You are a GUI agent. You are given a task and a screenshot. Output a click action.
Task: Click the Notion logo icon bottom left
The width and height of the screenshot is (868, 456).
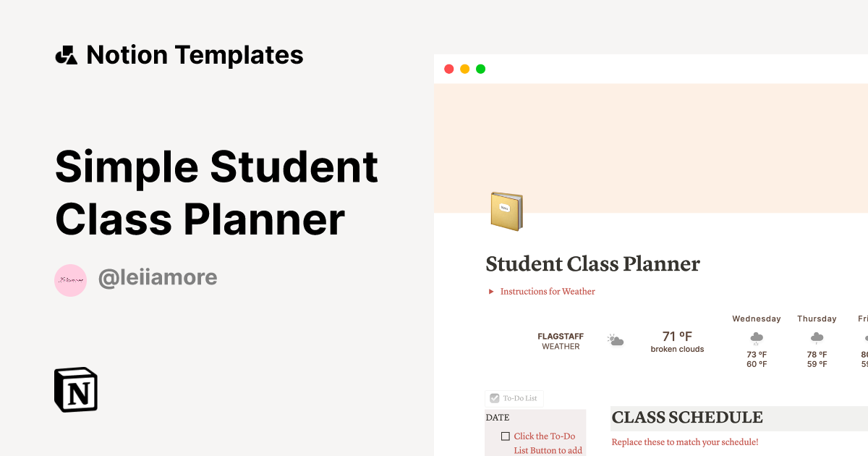click(75, 389)
